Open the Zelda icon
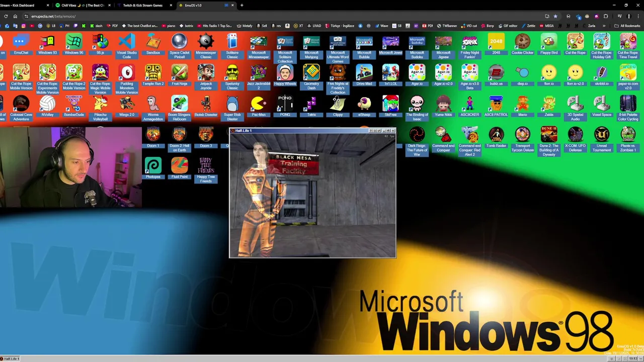The width and height of the screenshot is (644, 362). click(549, 106)
